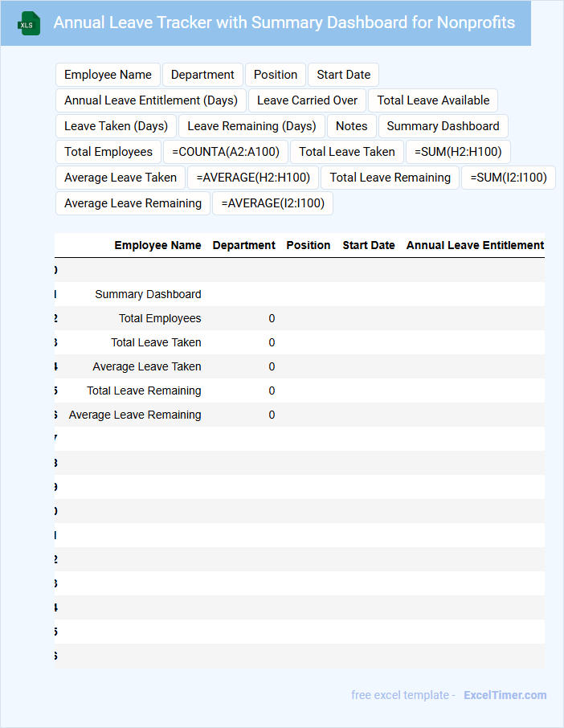Select the Leave Taken (Days) tag
This screenshot has height=728, width=564.
click(x=116, y=126)
